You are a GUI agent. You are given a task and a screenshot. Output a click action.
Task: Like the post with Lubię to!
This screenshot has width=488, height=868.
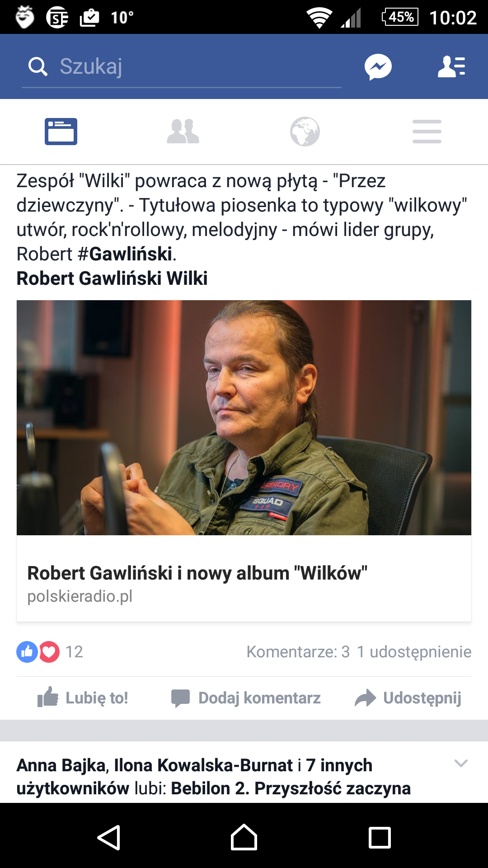83,698
